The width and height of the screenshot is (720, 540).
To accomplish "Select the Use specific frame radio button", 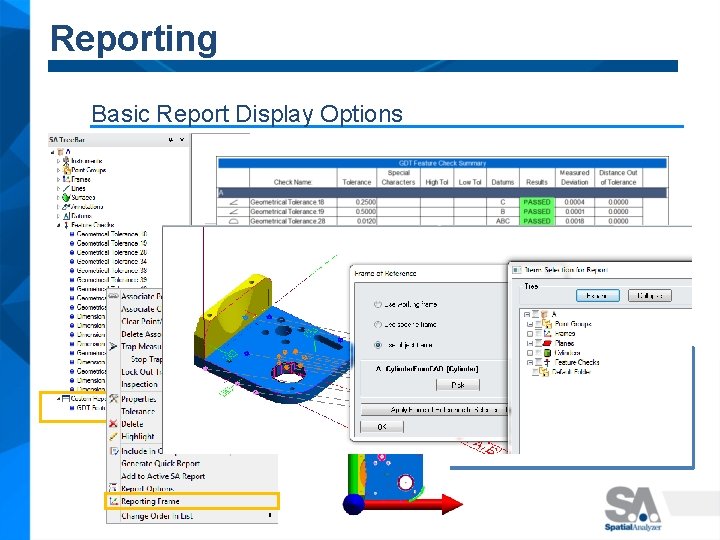I will [x=378, y=325].
